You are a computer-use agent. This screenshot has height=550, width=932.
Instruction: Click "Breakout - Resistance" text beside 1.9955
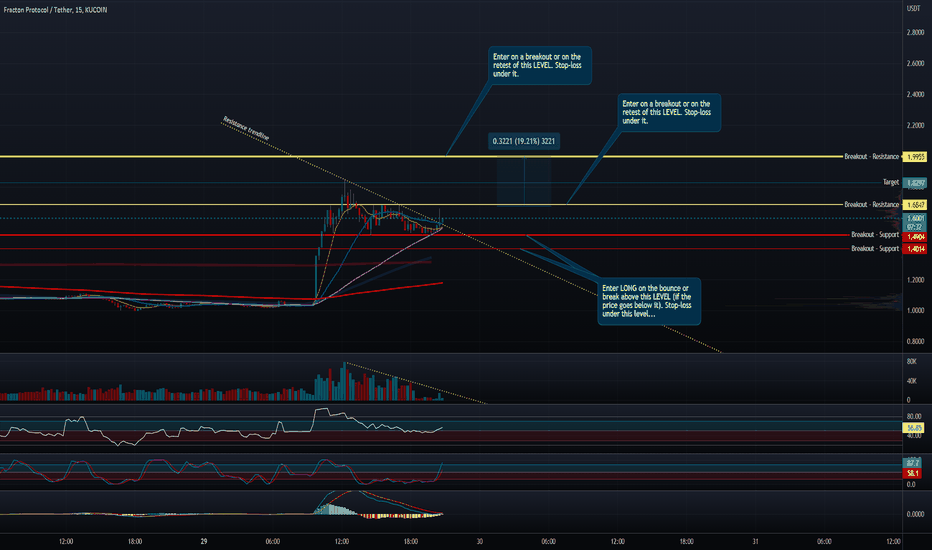pyautogui.click(x=871, y=156)
